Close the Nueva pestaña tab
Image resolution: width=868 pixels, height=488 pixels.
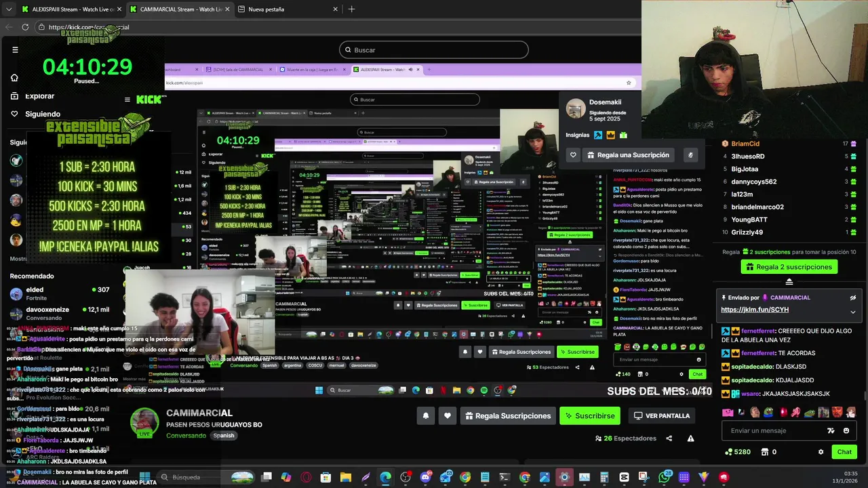tap(335, 9)
